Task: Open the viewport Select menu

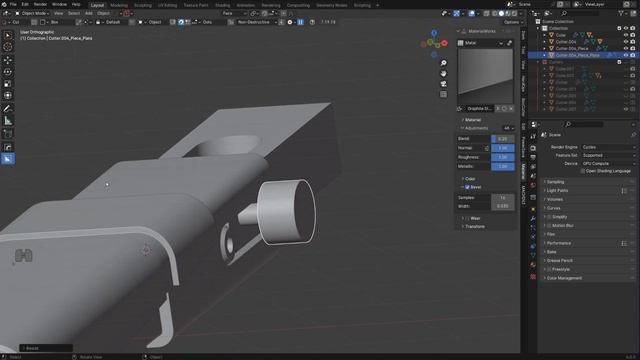Action: [74, 13]
